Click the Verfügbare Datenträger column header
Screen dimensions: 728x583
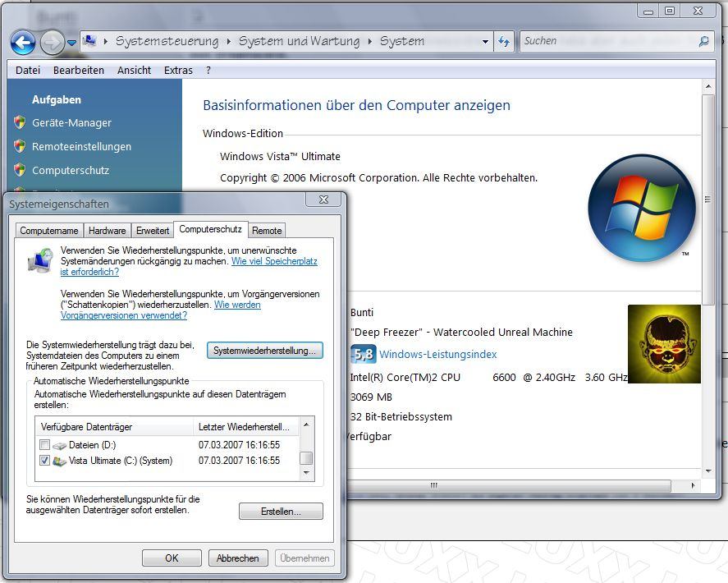114,427
